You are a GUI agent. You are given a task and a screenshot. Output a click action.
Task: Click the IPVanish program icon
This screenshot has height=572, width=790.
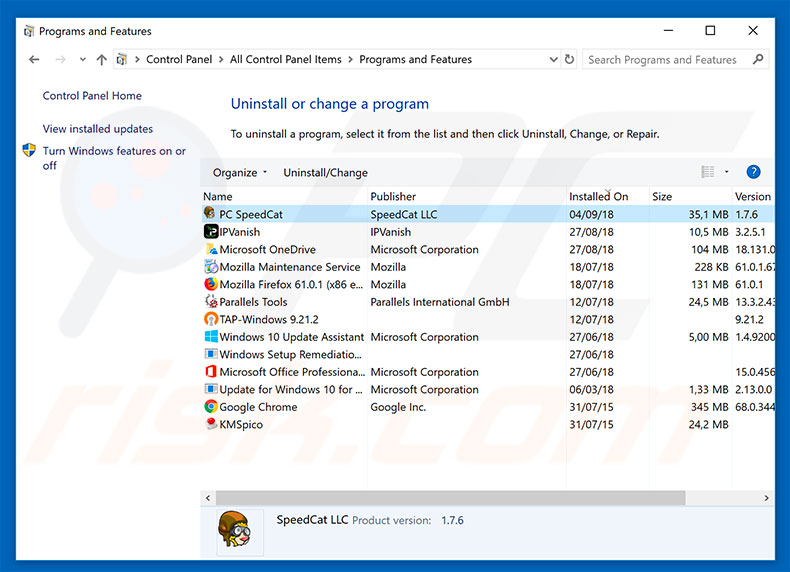tap(211, 231)
